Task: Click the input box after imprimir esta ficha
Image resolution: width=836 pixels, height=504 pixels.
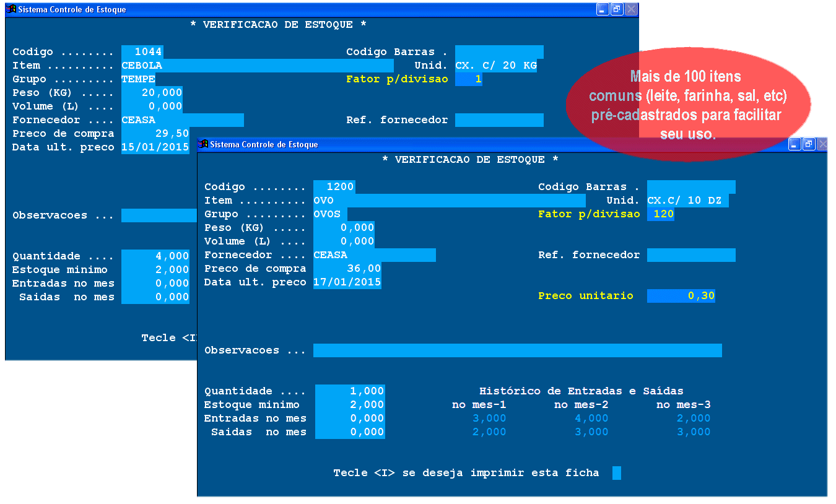Action: point(617,473)
